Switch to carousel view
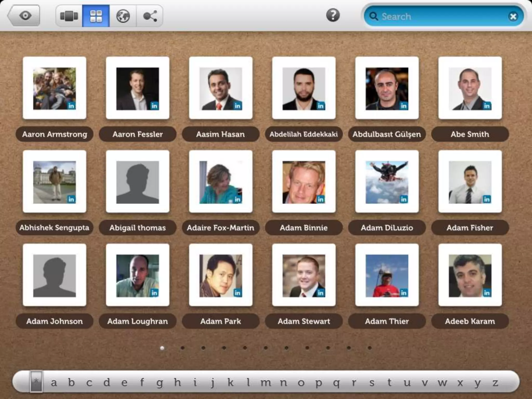The width and height of the screenshot is (532, 399). pos(69,16)
